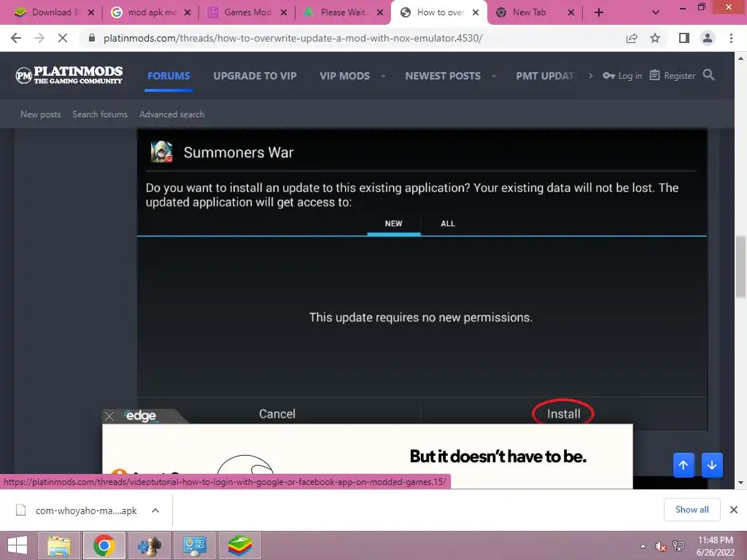View site info via the lock icon
The height and width of the screenshot is (560, 747).
(x=92, y=38)
